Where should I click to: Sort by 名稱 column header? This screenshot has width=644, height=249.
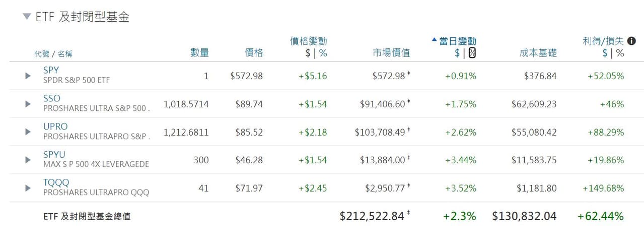click(64, 54)
